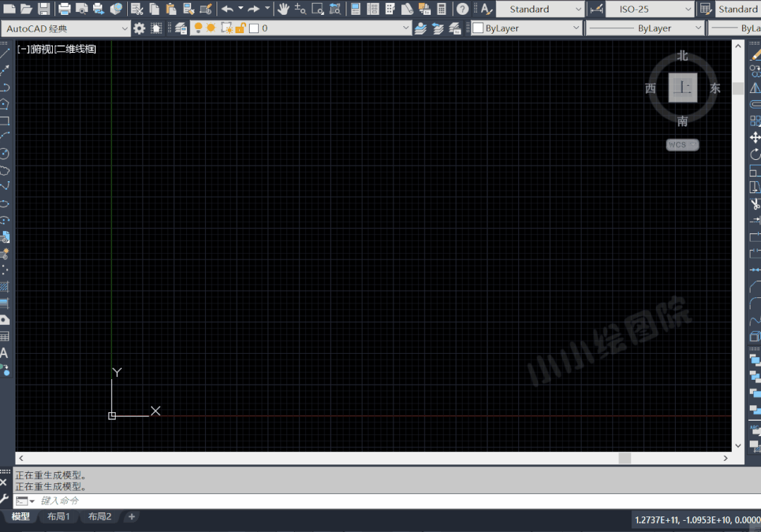
Task: Select the Line draw tool
Action: click(5, 54)
